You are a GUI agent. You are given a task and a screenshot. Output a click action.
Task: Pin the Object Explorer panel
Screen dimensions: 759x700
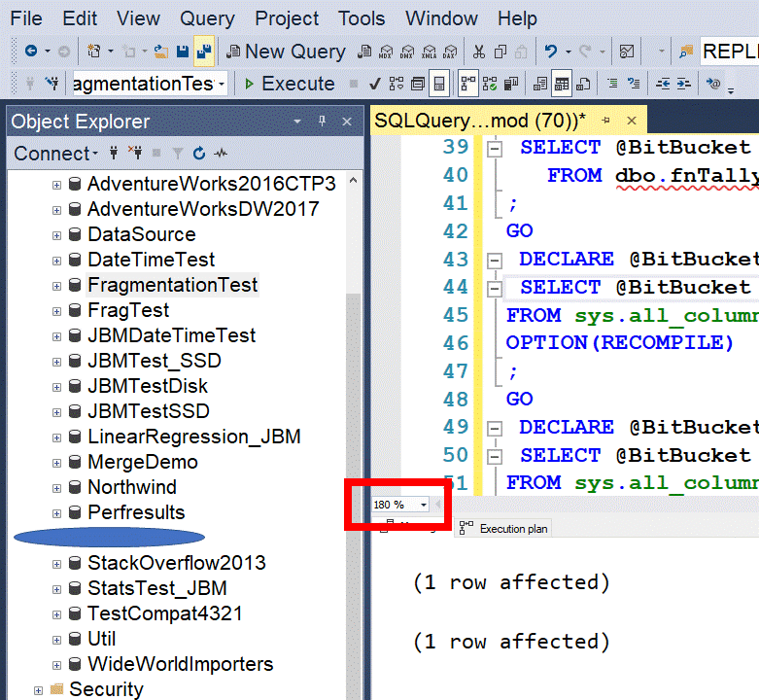(x=322, y=121)
